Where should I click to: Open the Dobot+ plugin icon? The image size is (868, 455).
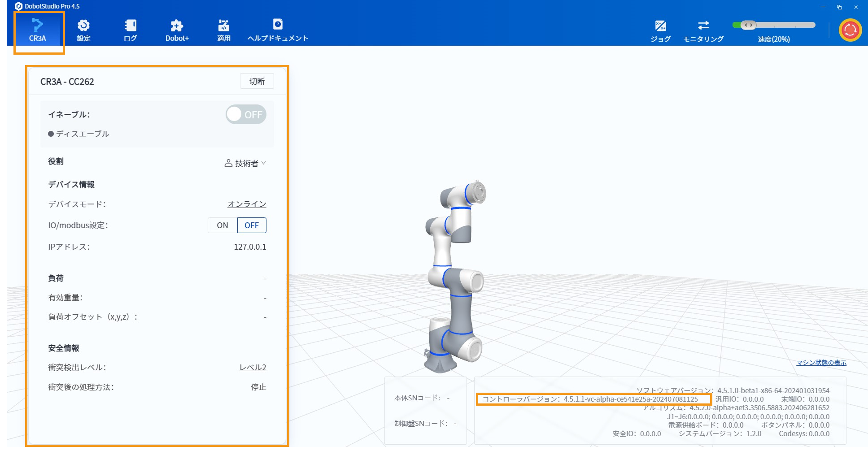pyautogui.click(x=177, y=30)
